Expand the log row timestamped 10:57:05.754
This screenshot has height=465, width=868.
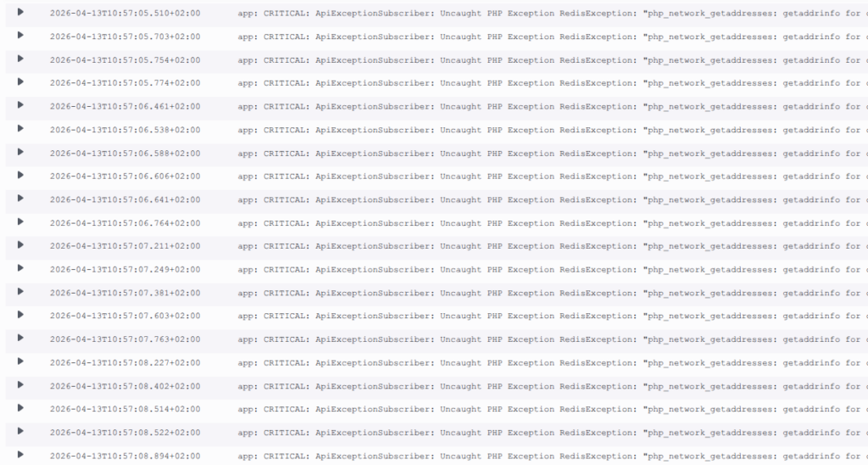(20, 59)
